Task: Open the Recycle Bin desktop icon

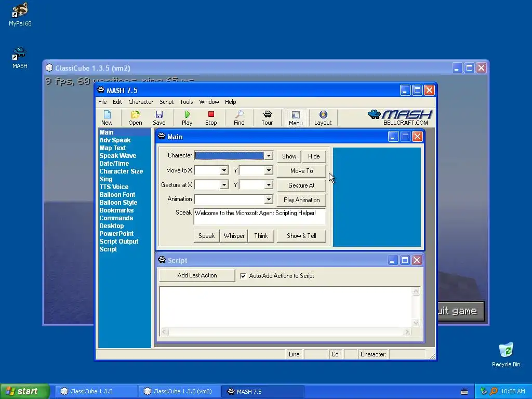Action: [506, 355]
